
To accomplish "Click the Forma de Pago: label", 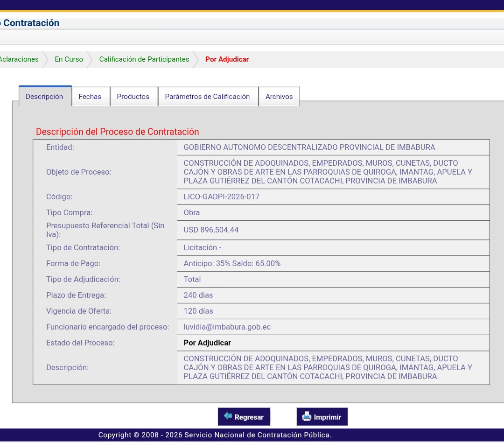I will click(x=73, y=264).
